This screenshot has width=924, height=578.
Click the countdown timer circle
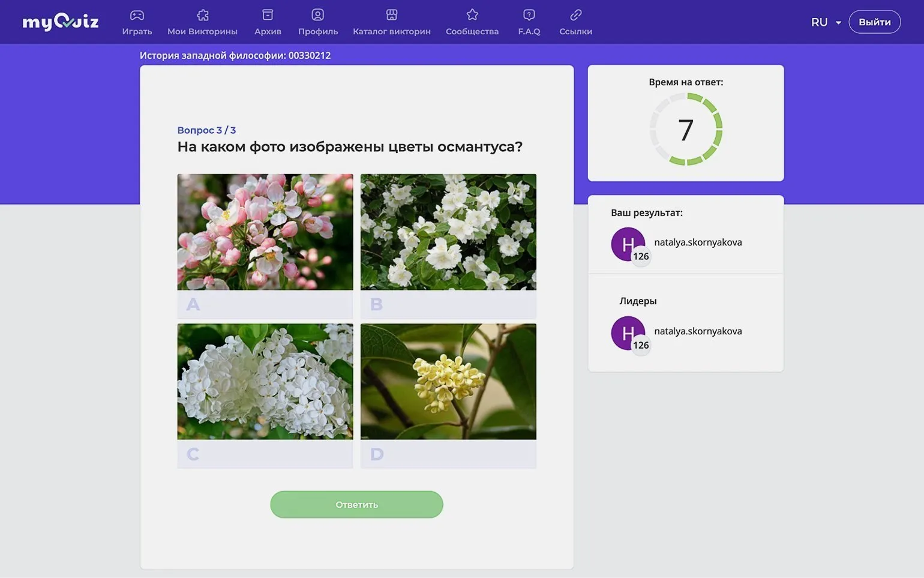click(x=686, y=130)
